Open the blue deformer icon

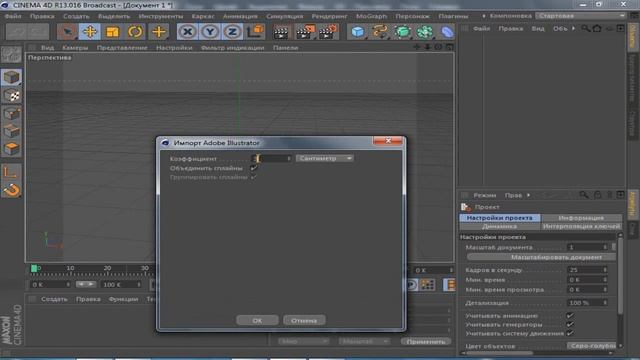point(447,32)
